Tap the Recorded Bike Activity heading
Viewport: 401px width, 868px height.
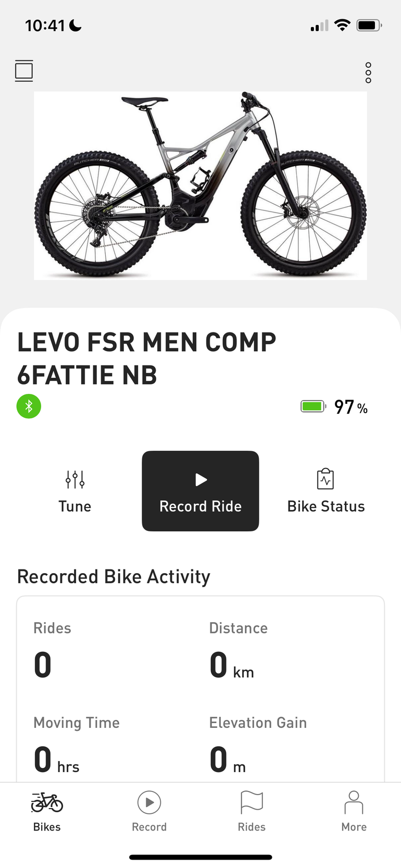click(114, 577)
